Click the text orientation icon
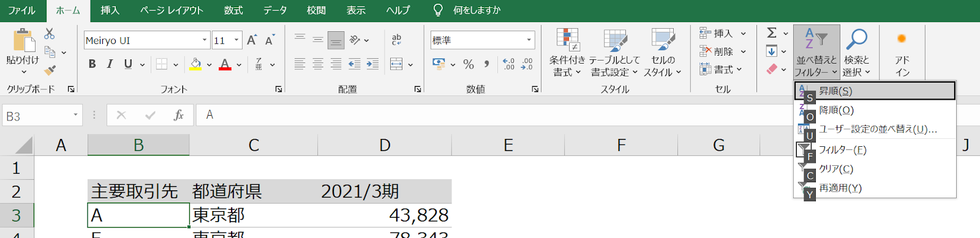980x238 pixels. click(355, 40)
